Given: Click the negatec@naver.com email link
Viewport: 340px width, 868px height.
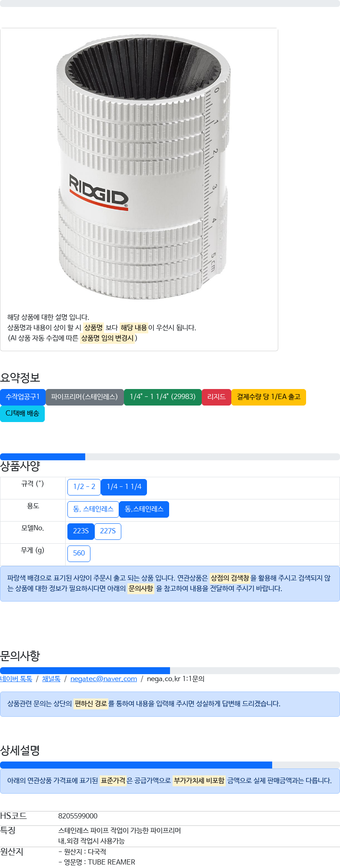Looking at the screenshot, I should [x=103, y=679].
